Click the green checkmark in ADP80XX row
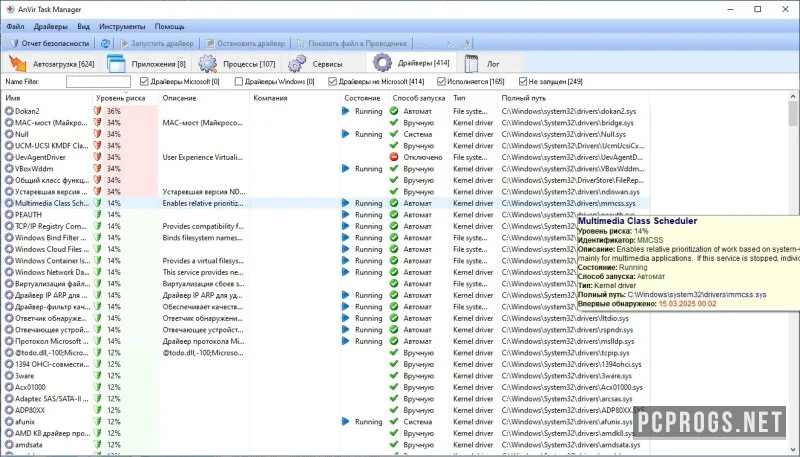800x457 pixels. click(x=394, y=410)
